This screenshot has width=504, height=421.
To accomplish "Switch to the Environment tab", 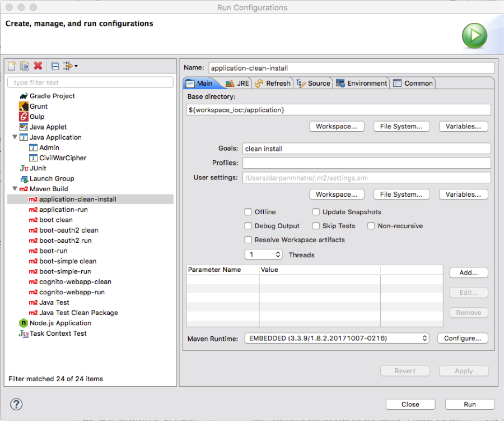I will (x=362, y=84).
